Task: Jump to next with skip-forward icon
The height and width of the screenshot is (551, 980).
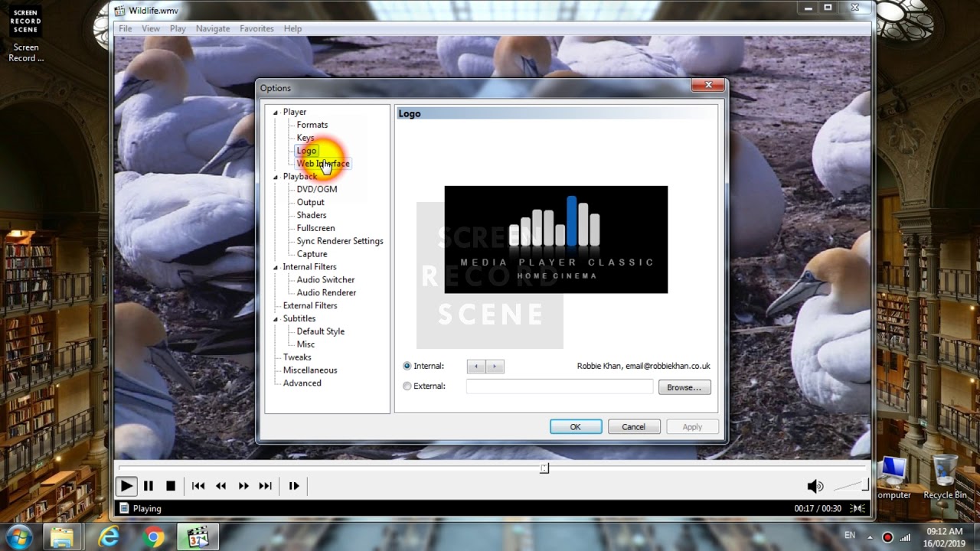Action: point(266,486)
